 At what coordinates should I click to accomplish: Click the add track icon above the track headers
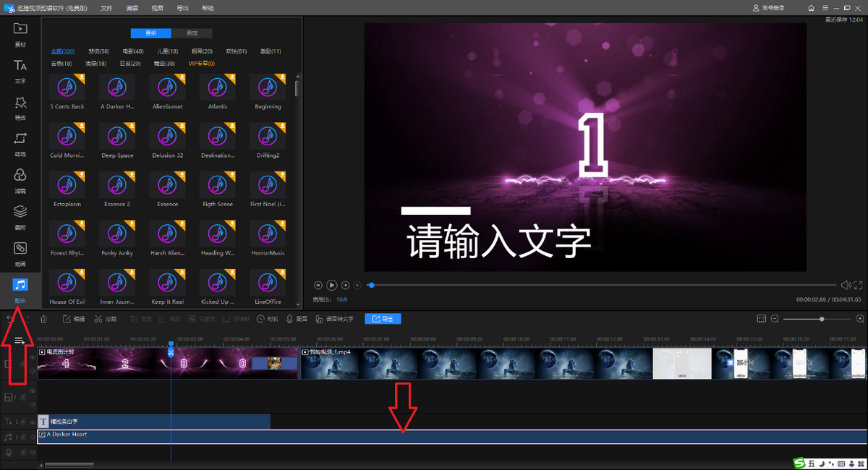20,341
